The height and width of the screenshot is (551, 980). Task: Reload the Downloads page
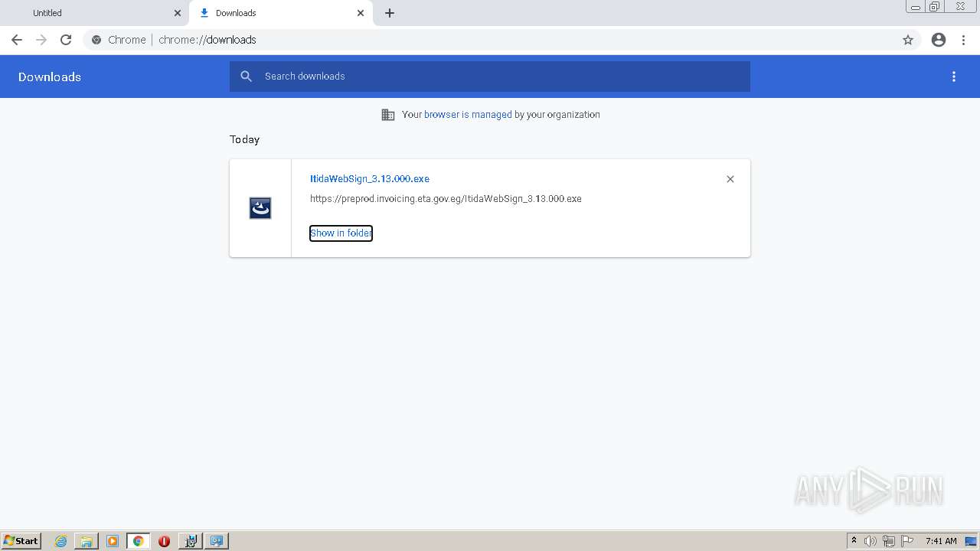coord(66,40)
